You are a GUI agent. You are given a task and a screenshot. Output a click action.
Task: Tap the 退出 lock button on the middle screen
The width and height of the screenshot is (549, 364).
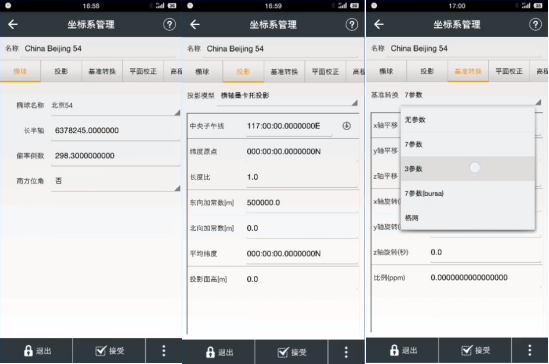click(x=219, y=352)
